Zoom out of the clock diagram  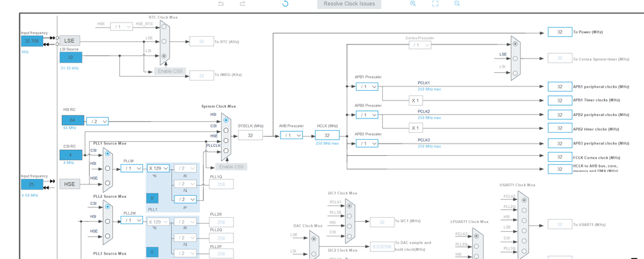[x=457, y=3]
